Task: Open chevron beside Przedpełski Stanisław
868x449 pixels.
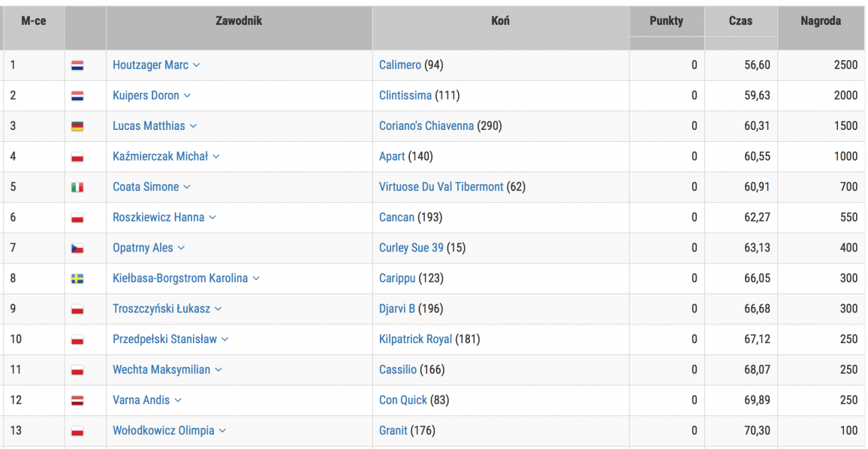Action: [225, 339]
